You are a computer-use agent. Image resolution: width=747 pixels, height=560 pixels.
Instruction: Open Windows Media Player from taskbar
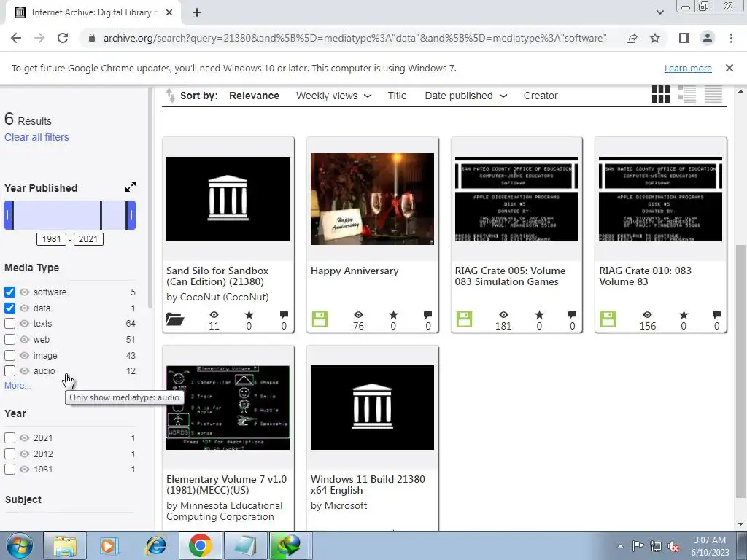coord(109,545)
